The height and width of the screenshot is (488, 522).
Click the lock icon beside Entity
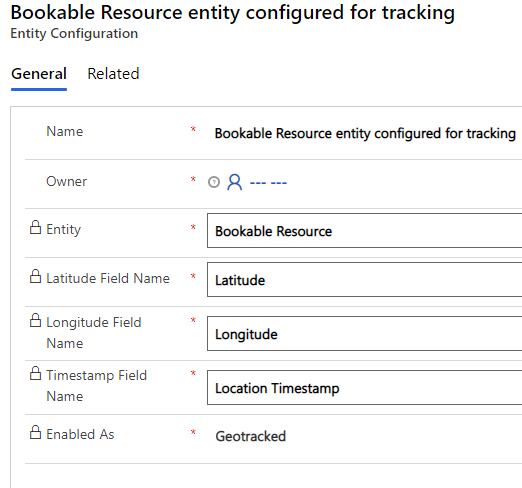coord(35,227)
